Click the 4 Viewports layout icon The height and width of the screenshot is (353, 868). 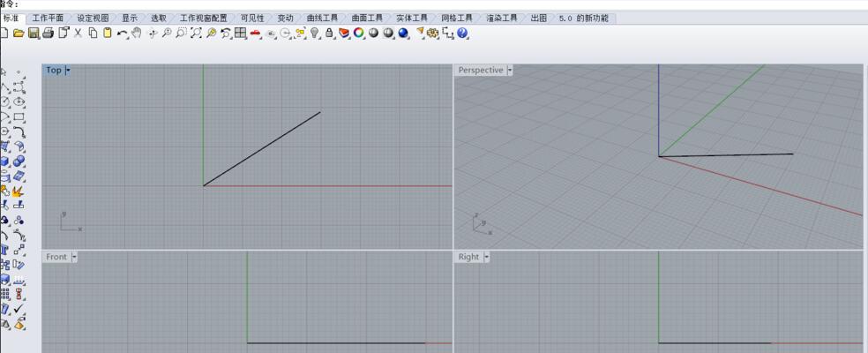pos(240,34)
